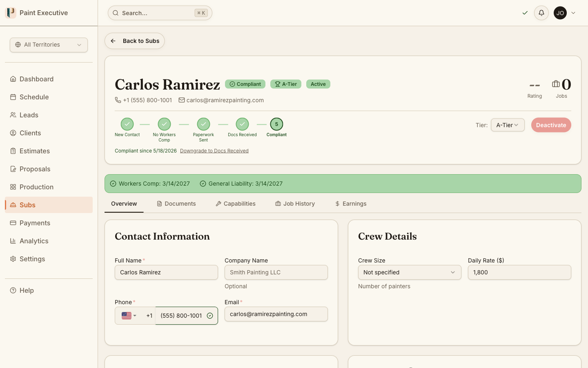Click the search magnifier icon
This screenshot has width=588, height=368.
tap(116, 13)
